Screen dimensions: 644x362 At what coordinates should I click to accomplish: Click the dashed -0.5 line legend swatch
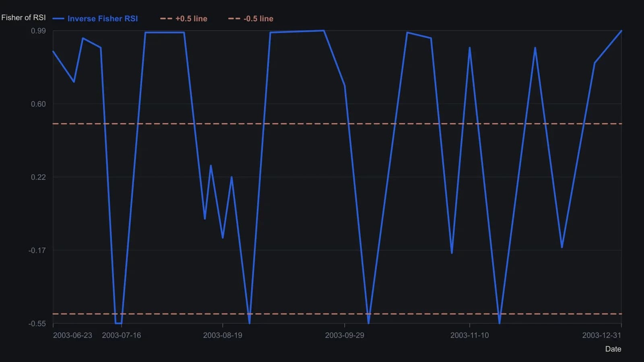(234, 19)
